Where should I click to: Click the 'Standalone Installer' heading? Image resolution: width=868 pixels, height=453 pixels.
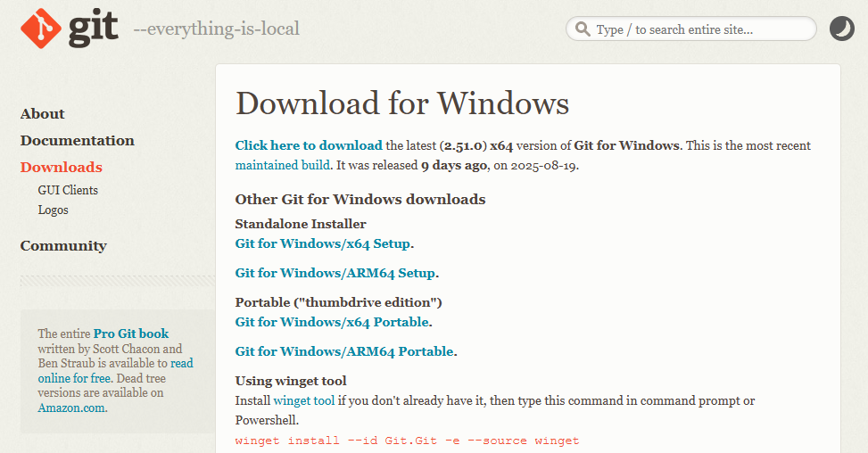[x=301, y=224]
